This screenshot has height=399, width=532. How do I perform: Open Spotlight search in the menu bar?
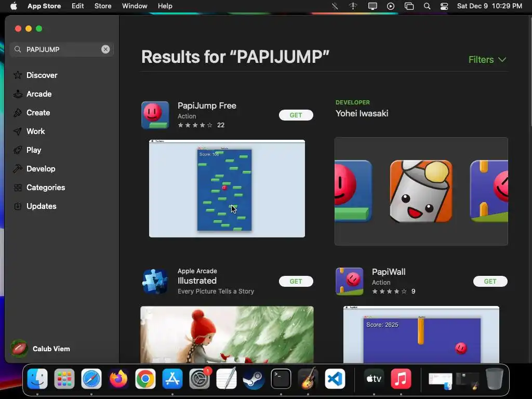pos(427,6)
